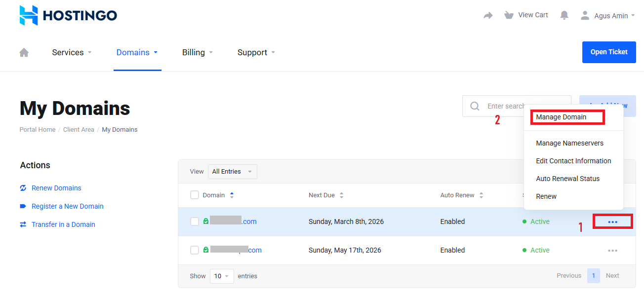Go to home via the house icon
Screen dimensions: 644x295
coord(24,52)
